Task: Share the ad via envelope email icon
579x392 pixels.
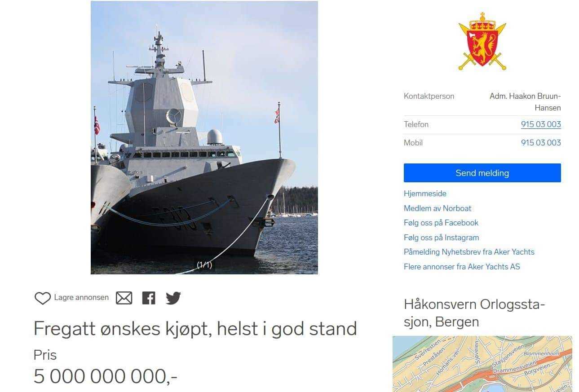Action: coord(124,298)
